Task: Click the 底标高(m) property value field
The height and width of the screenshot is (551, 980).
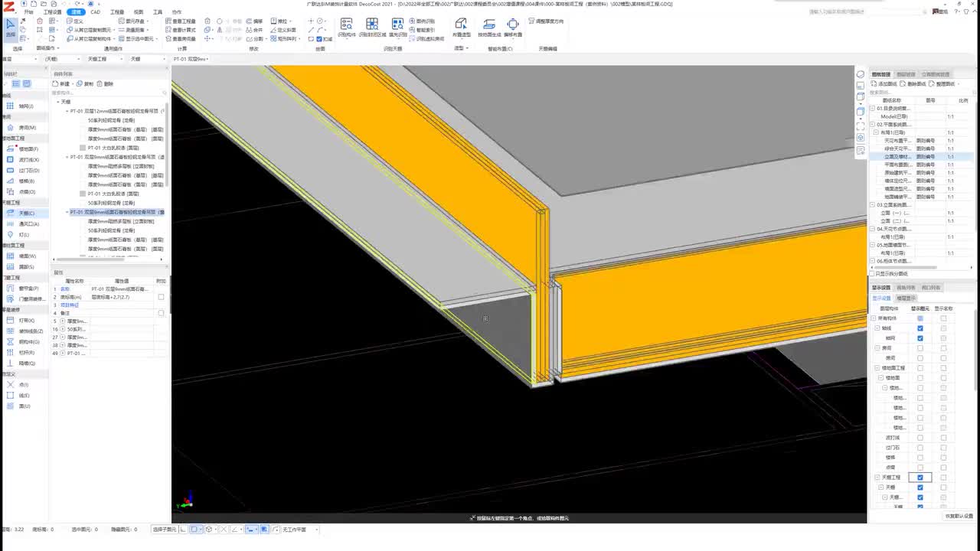Action: click(122, 297)
